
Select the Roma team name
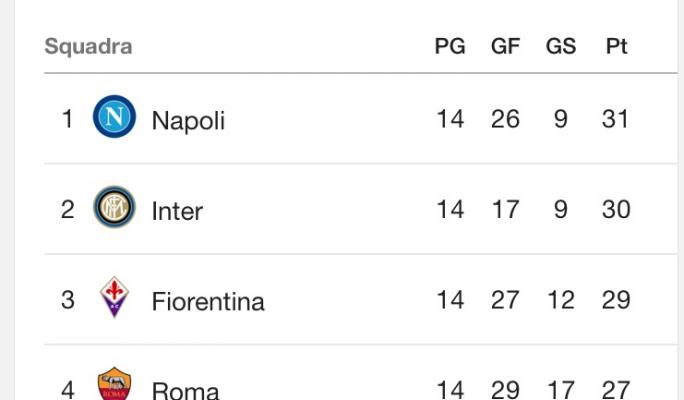click(185, 390)
